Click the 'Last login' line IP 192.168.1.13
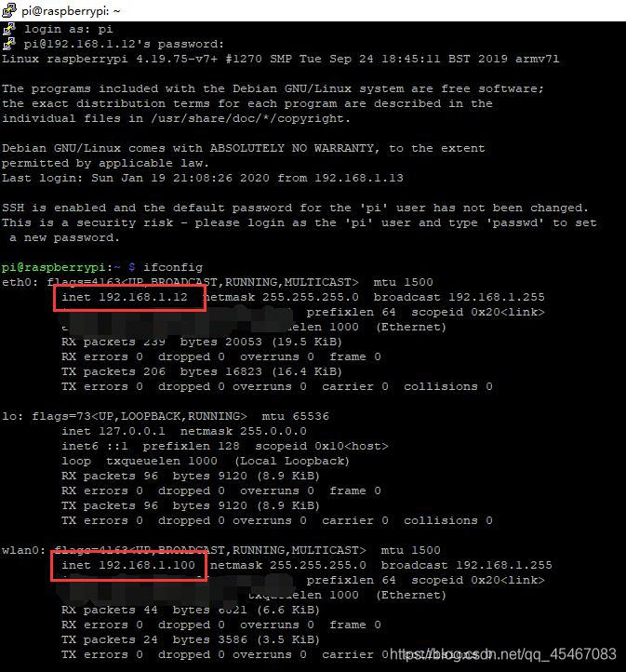 [x=359, y=178]
